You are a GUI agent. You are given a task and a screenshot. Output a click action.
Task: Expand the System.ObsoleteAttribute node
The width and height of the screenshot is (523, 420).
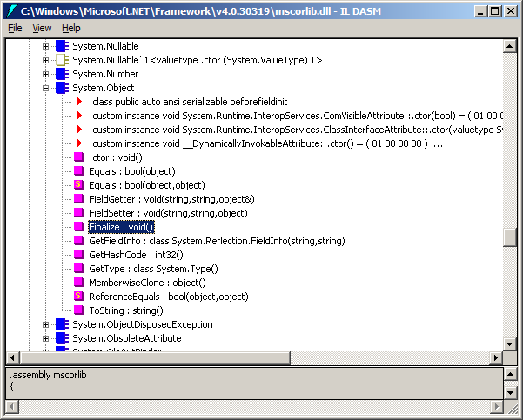(46, 338)
